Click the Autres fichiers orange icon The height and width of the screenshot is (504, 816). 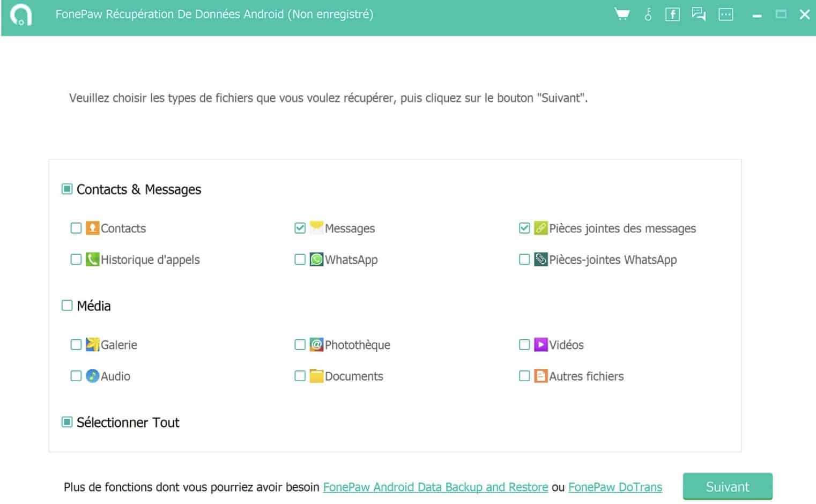(x=541, y=376)
